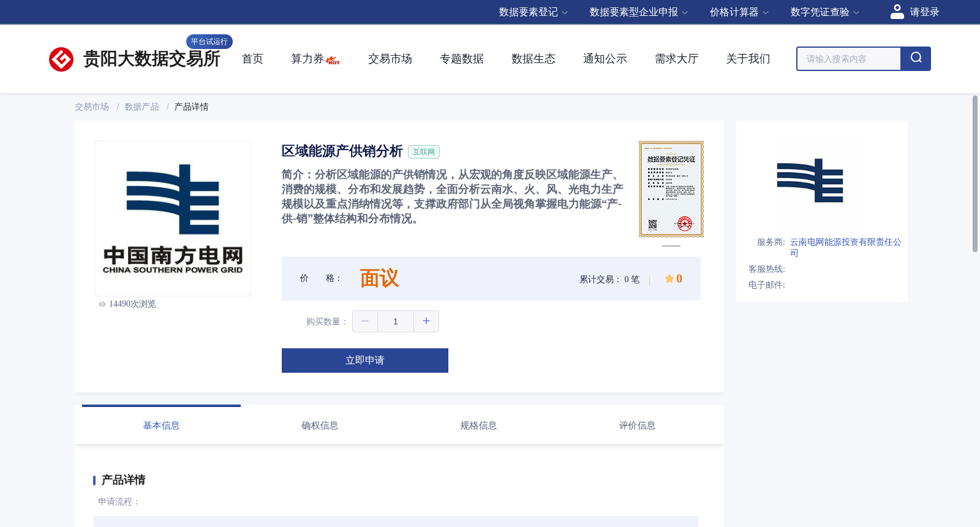Open the 价格计算器 dropdown

(739, 12)
